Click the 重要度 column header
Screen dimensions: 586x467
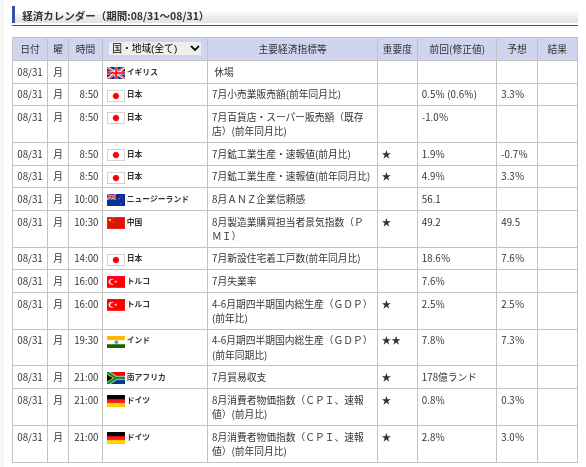[x=397, y=49]
